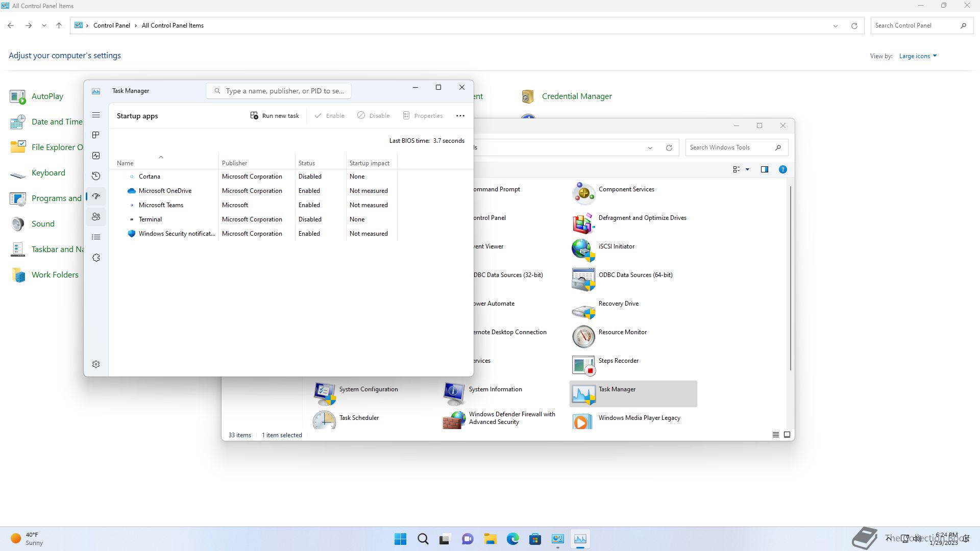
Task: Open Work Folders in Control Panel
Action: 44,275
